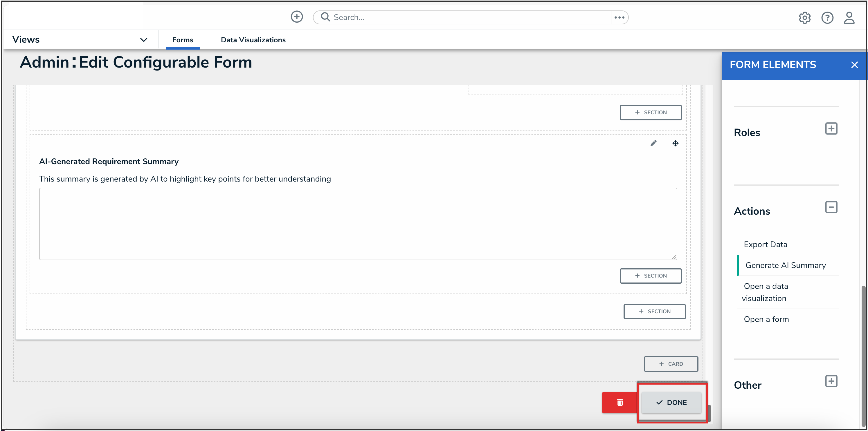Select Generate AI Summary action
Image resolution: width=868 pixels, height=431 pixels.
pyautogui.click(x=785, y=265)
